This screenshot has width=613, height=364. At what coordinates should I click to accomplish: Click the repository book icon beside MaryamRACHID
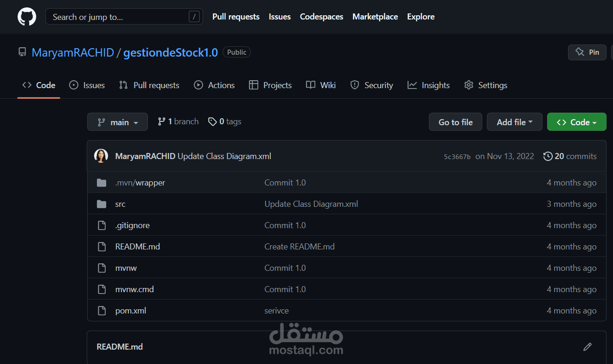tap(22, 52)
